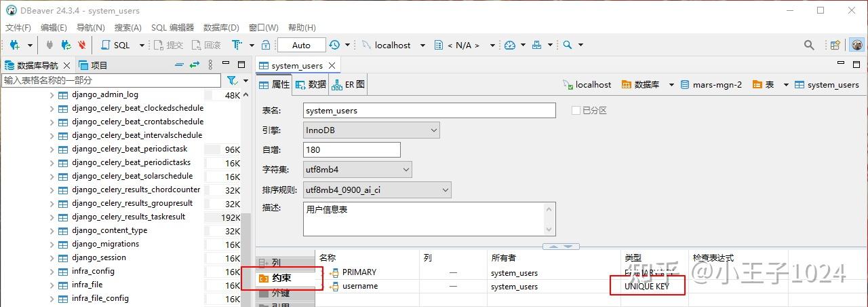Switch to the ER 图 tab
Image resolution: width=868 pixels, height=307 pixels.
click(349, 85)
